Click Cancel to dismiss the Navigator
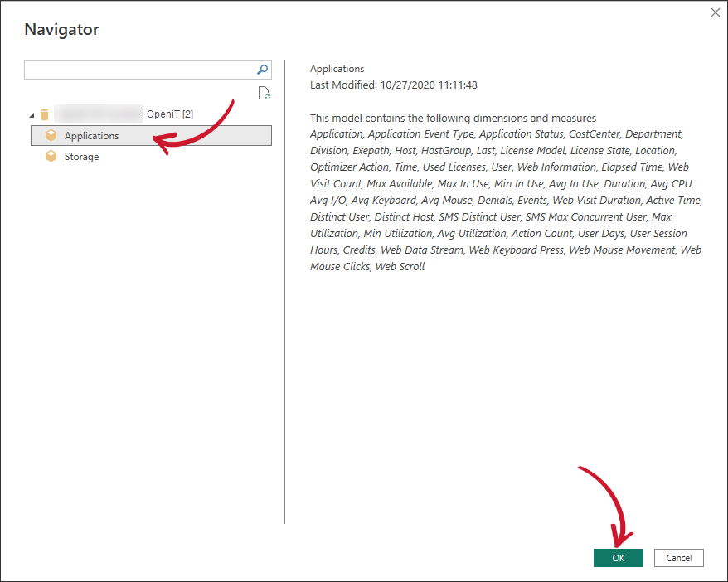 click(x=678, y=558)
